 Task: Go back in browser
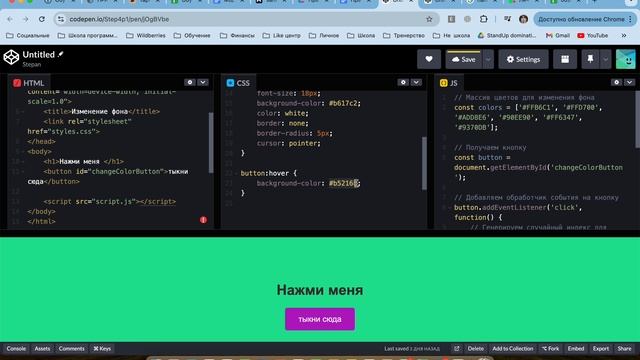pos(10,19)
